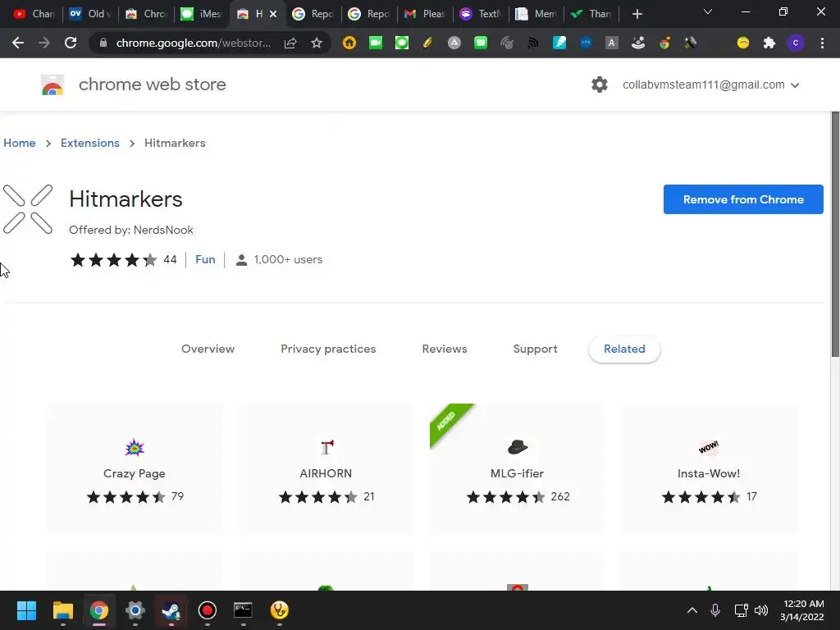The width and height of the screenshot is (840, 630).
Task: Open the purple C profile avatar
Action: [796, 43]
